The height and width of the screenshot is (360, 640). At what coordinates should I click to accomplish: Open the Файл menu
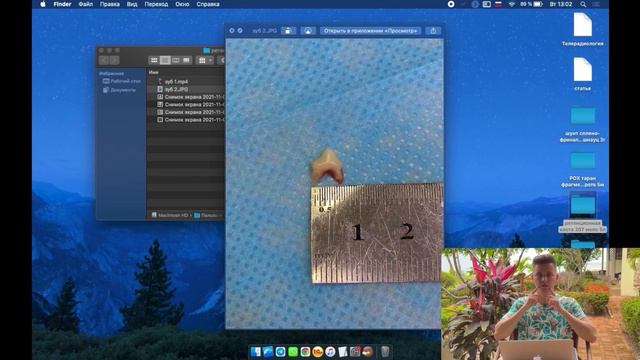(86, 4)
